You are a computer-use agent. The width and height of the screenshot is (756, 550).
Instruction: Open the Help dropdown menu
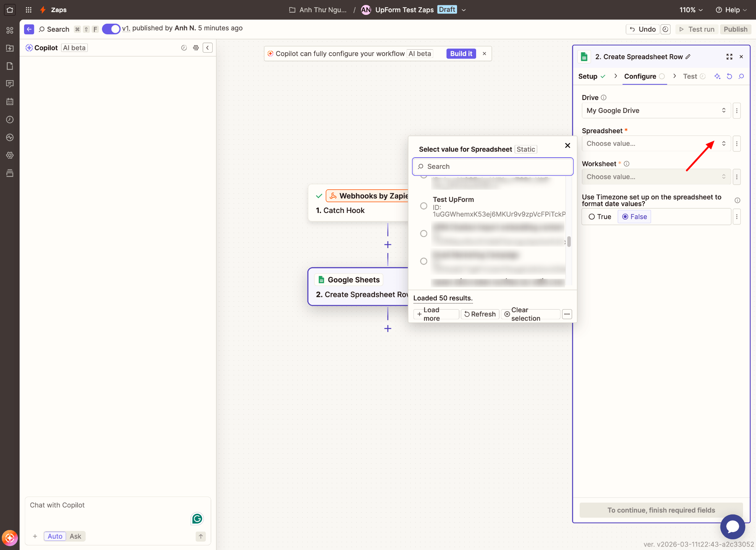731,10
